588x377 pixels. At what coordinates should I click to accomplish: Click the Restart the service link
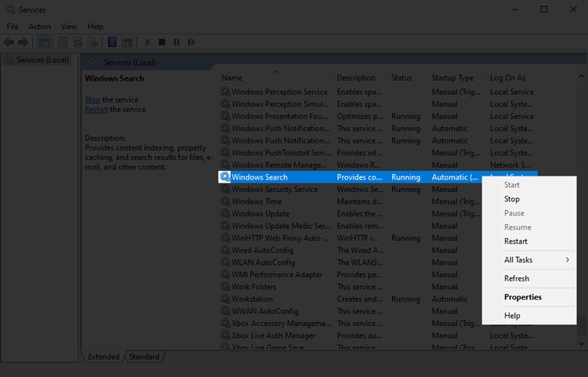click(x=96, y=110)
